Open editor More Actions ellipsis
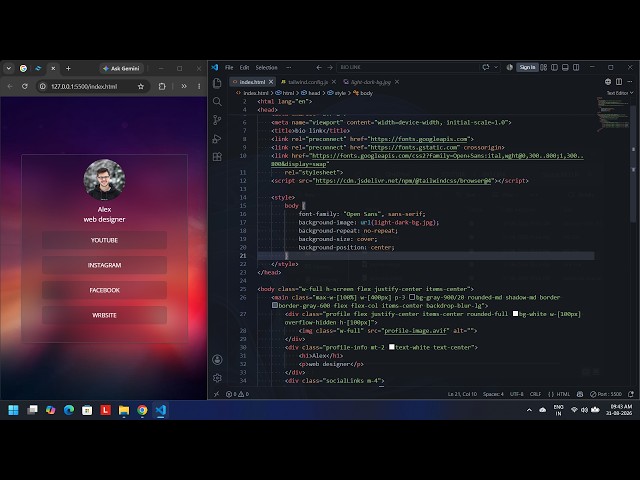Viewport: 640px width, 480px height. coord(629,82)
